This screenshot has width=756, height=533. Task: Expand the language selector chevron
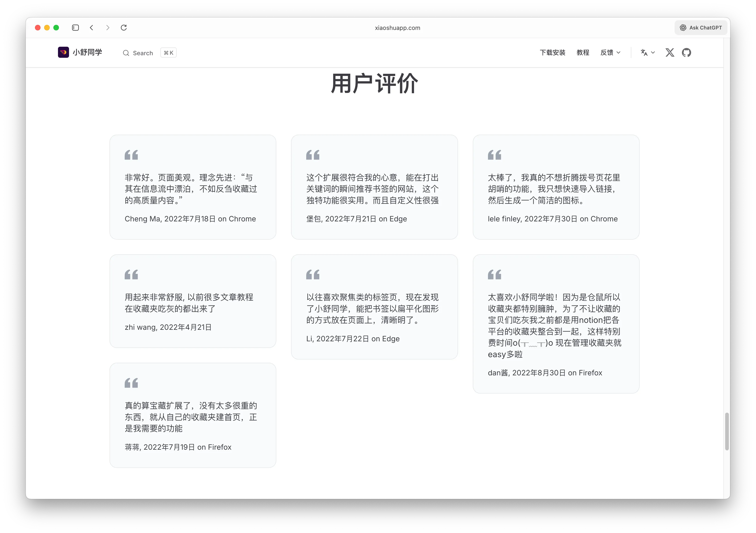(x=653, y=53)
